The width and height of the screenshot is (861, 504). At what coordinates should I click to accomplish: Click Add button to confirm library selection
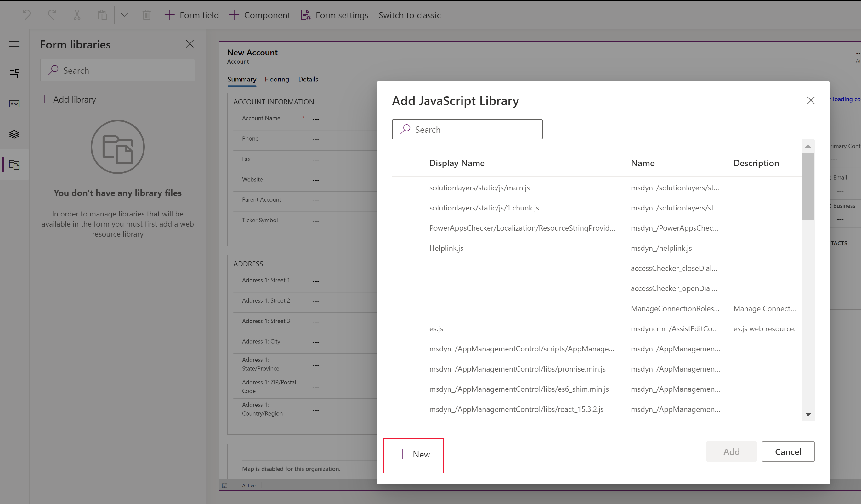point(731,452)
